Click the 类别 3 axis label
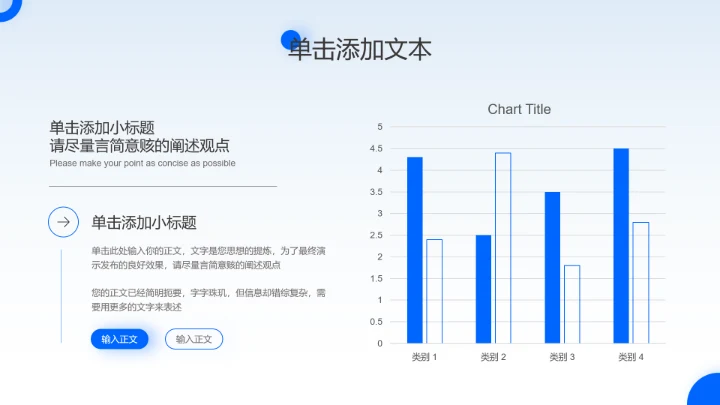This screenshot has height=405, width=720. click(562, 357)
